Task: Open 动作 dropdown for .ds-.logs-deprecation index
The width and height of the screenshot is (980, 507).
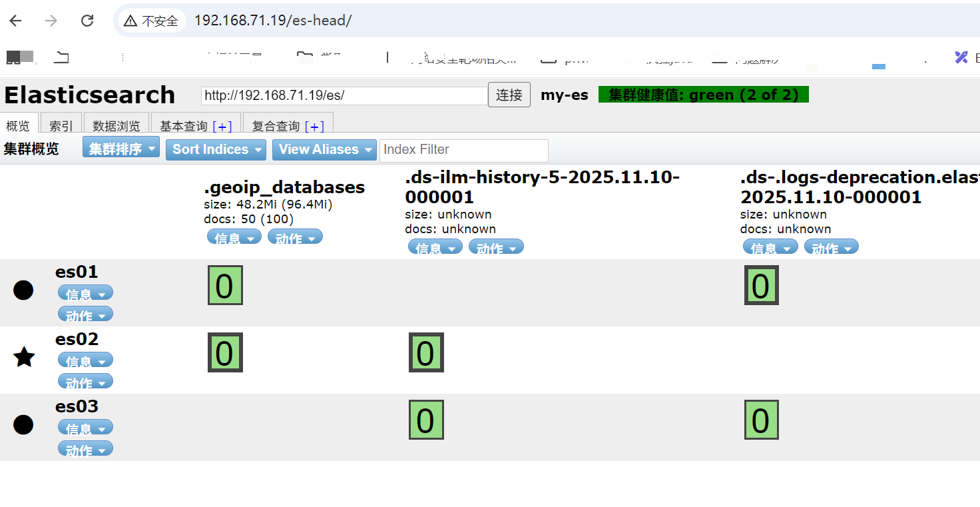Action: coord(832,247)
